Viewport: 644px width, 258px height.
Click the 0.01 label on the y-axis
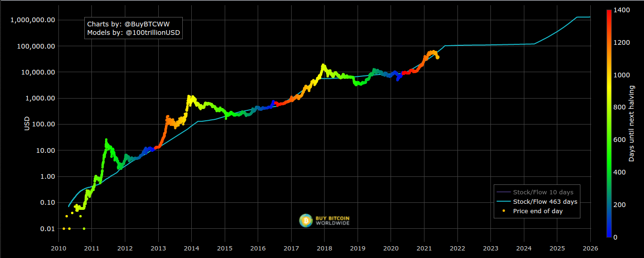[x=48, y=229]
